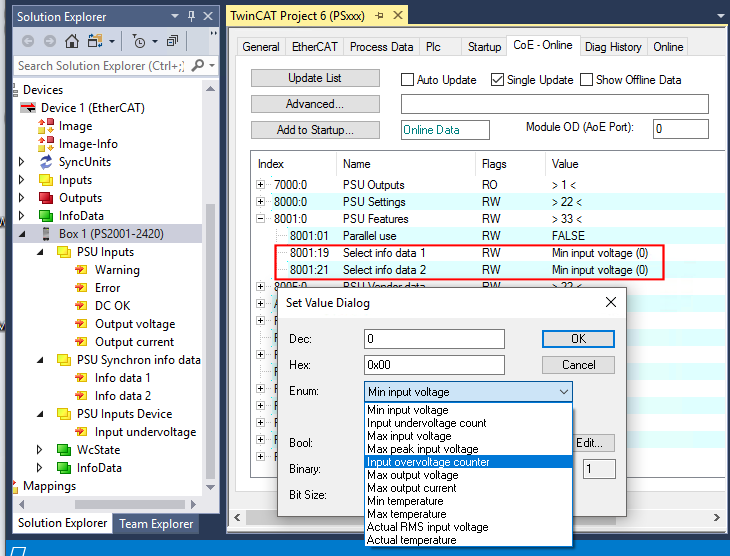The height and width of the screenshot is (556, 730).
Task: Click the Advanced... button
Action: (x=315, y=104)
